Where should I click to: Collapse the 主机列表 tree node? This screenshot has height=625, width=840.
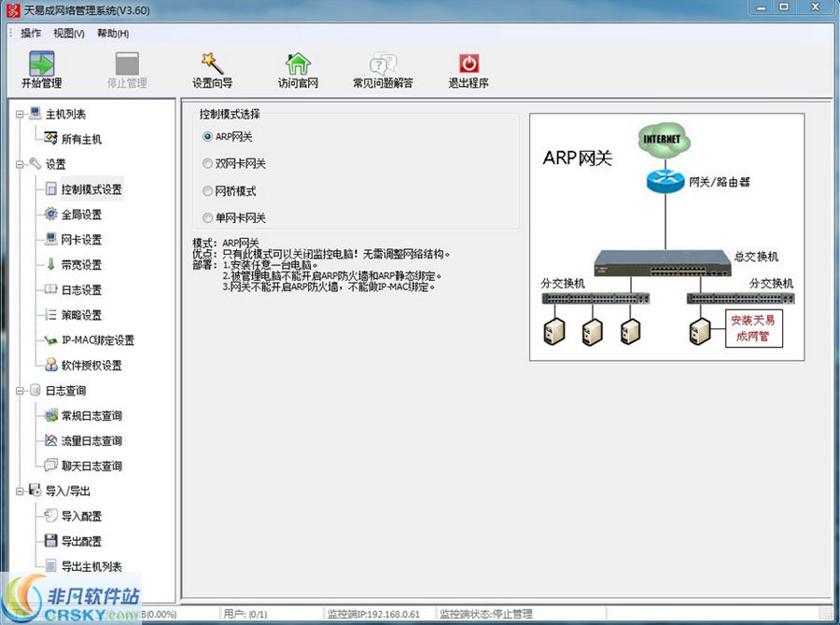click(20, 114)
